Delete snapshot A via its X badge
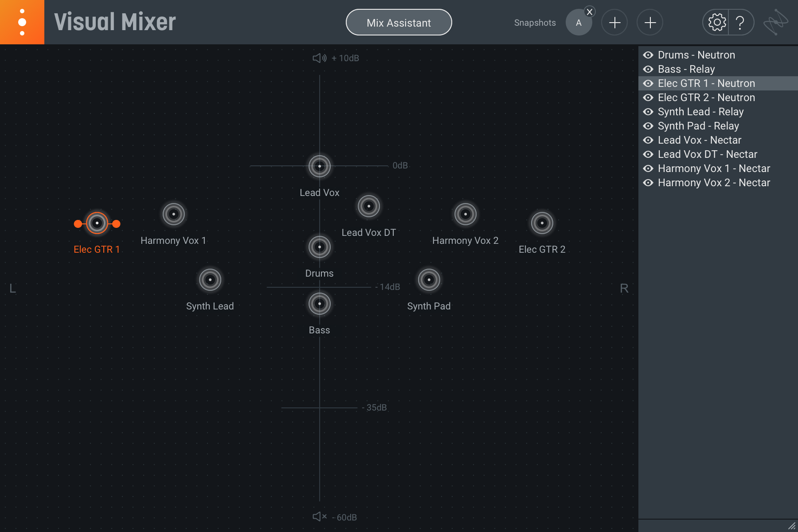The height and width of the screenshot is (532, 798). tap(590, 12)
